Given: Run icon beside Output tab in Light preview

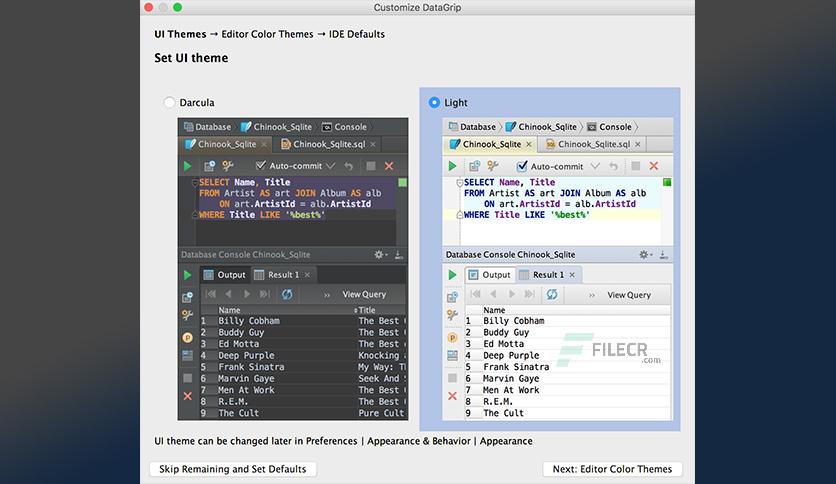Looking at the screenshot, I should click(x=452, y=275).
